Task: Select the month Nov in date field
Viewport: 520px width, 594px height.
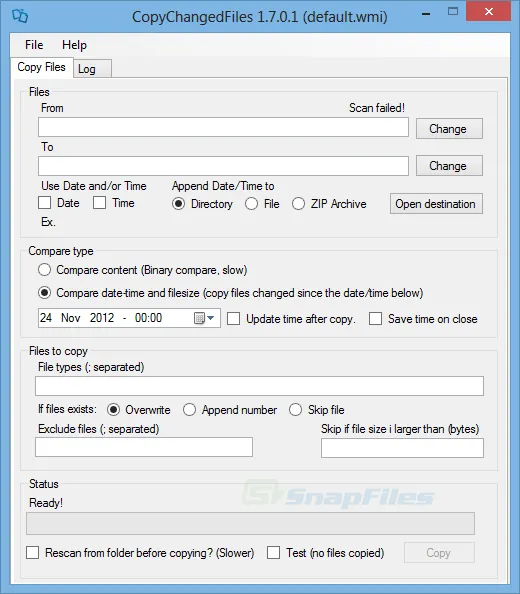Action: click(x=71, y=317)
